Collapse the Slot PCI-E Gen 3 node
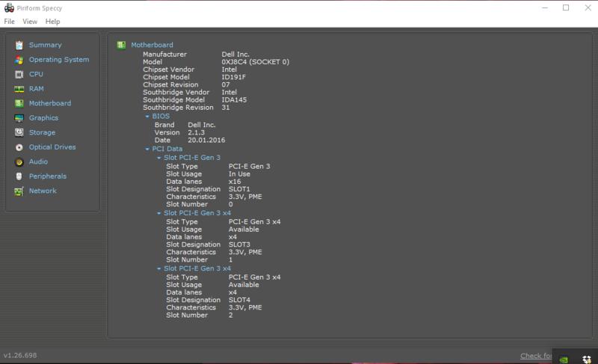The width and height of the screenshot is (598, 364). (x=159, y=158)
